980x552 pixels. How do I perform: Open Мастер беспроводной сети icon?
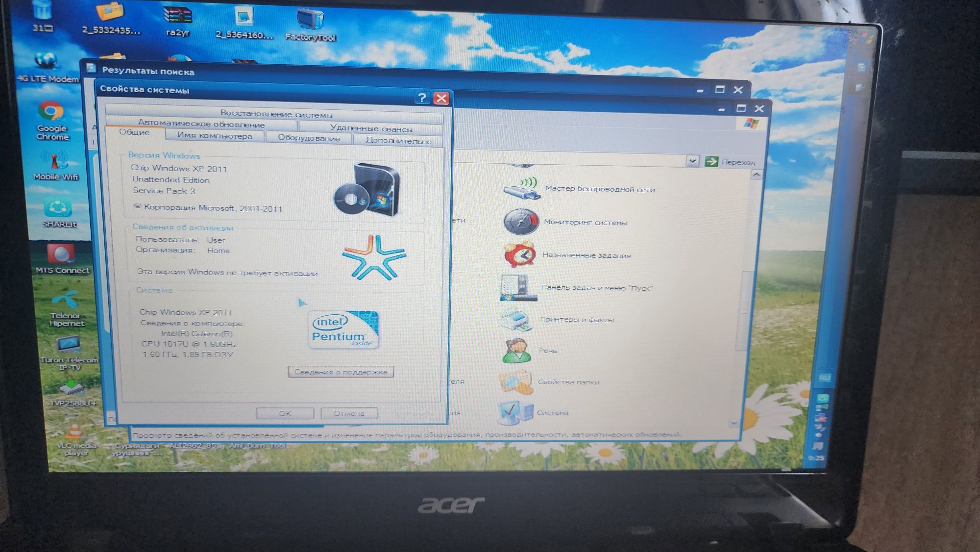(x=522, y=189)
